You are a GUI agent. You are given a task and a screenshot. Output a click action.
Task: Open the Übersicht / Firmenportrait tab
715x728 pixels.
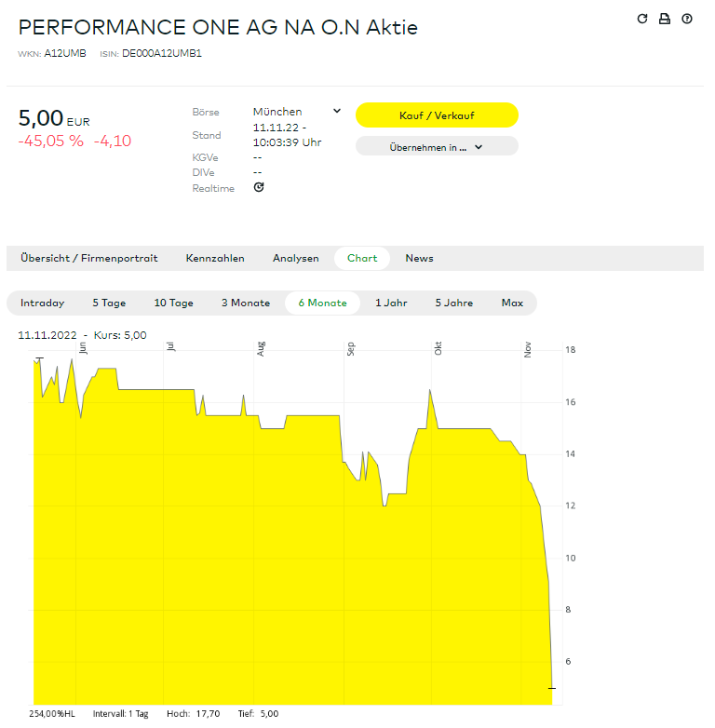point(89,258)
